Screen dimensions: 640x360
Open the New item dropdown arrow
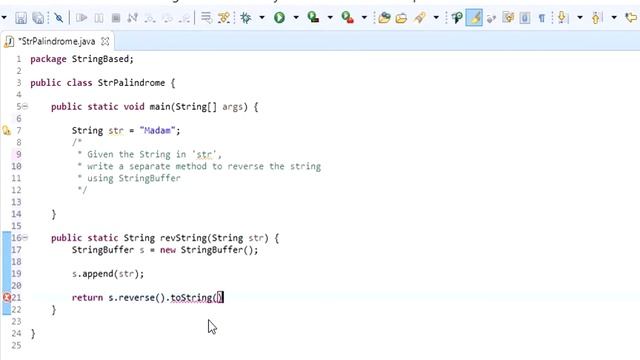coord(4,18)
